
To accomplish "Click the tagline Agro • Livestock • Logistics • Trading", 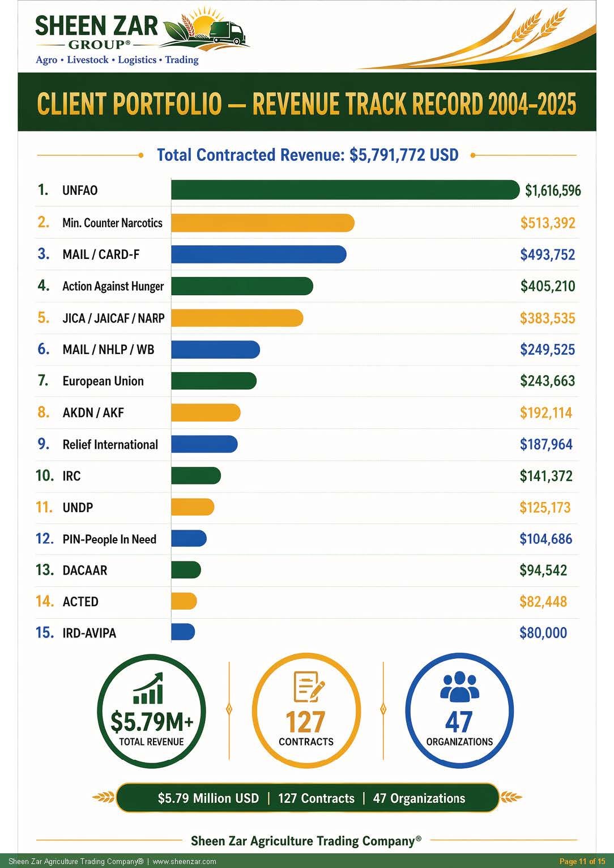I will [117, 60].
